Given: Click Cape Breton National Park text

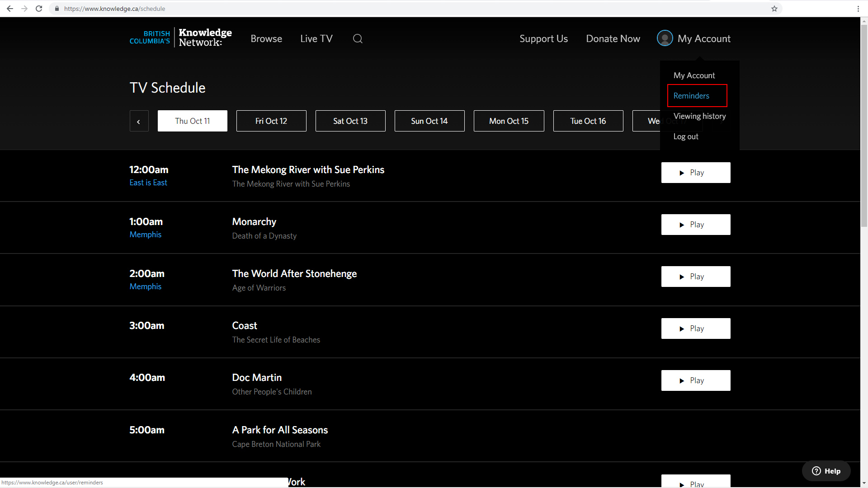Looking at the screenshot, I should [x=276, y=444].
